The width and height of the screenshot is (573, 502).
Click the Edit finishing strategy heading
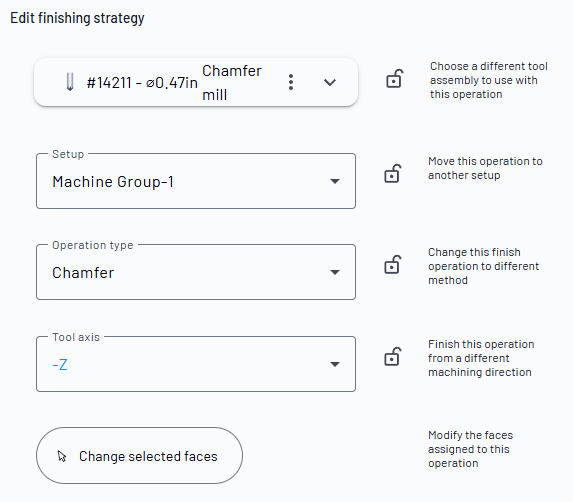coord(77,18)
